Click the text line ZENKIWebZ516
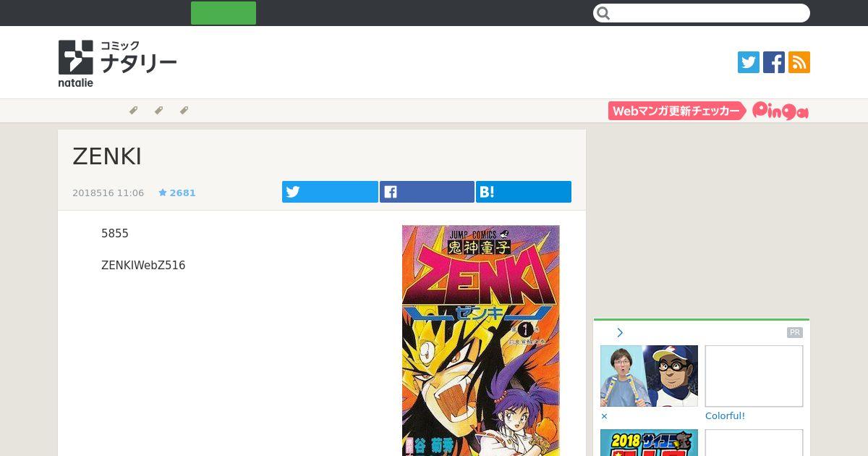 (x=143, y=266)
